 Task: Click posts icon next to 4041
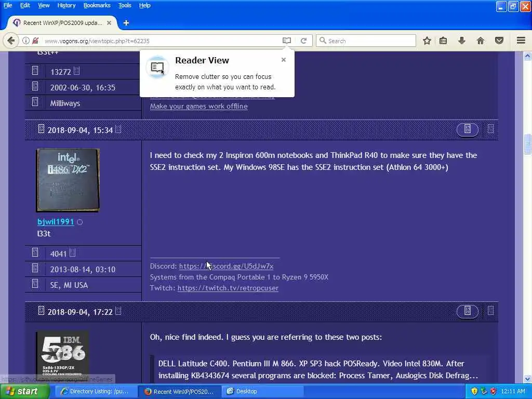pos(35,252)
